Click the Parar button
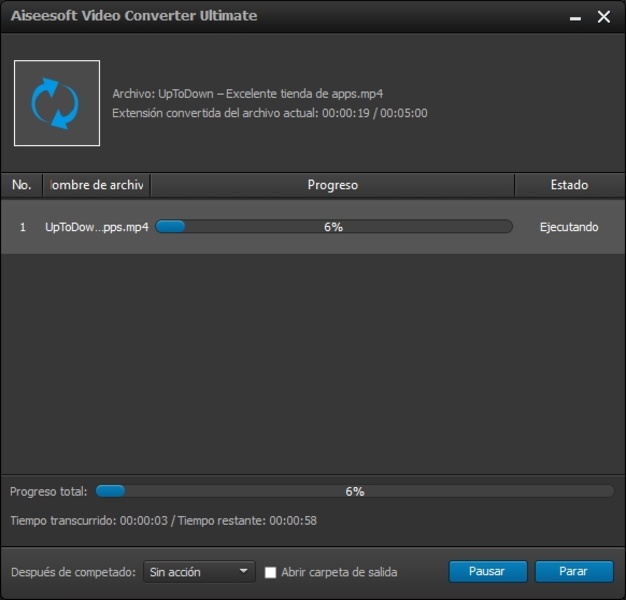Image resolution: width=626 pixels, height=600 pixels. coord(574,571)
